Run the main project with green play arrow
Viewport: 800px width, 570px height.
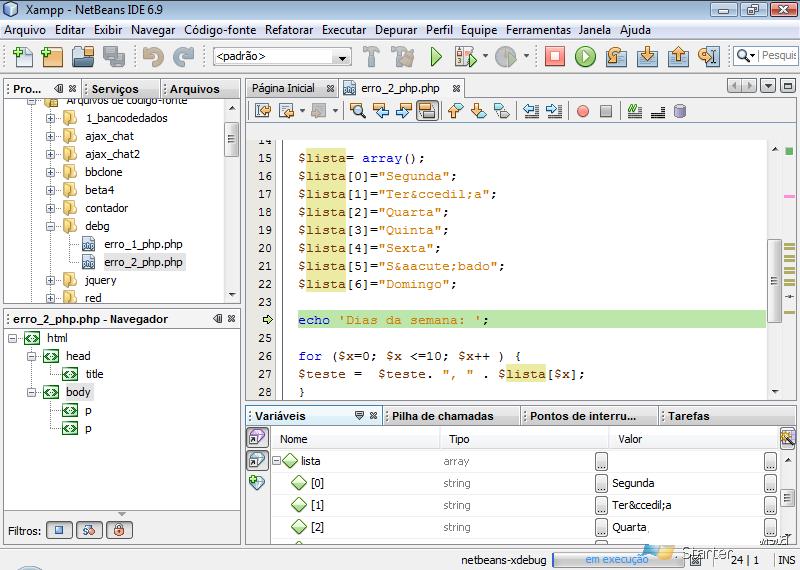point(436,57)
